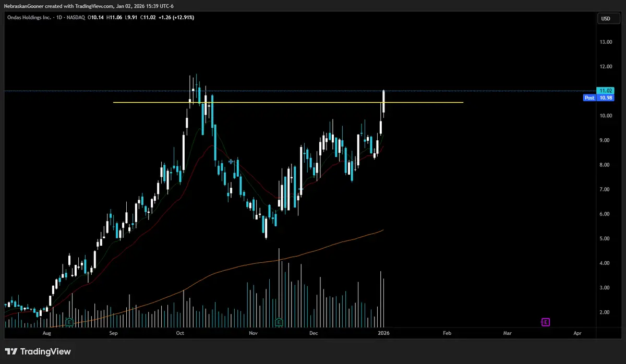Click the 5.00 price axis label
Screen dimensions: 626x364
click(605, 238)
